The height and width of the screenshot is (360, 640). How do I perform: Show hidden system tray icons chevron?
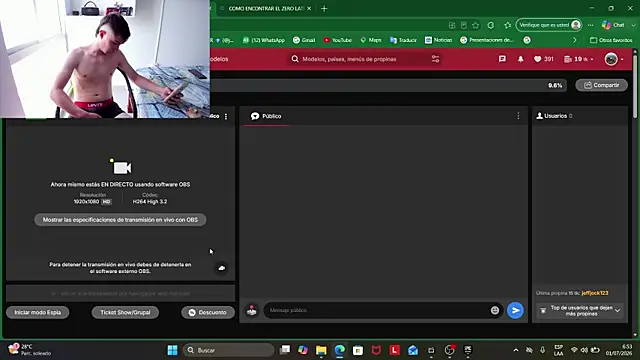click(x=516, y=350)
